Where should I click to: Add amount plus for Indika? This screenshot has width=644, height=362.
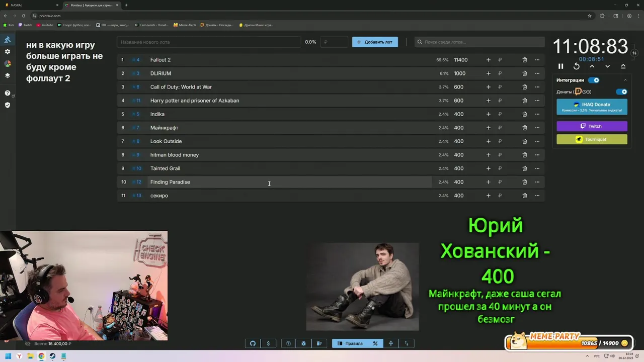click(488, 114)
